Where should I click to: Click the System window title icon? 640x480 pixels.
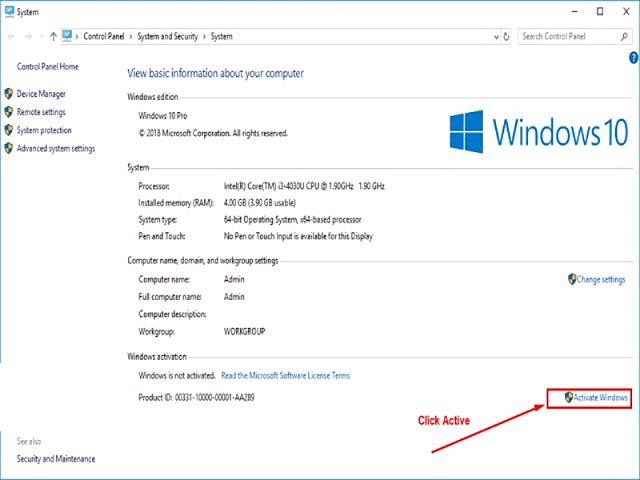[9, 12]
